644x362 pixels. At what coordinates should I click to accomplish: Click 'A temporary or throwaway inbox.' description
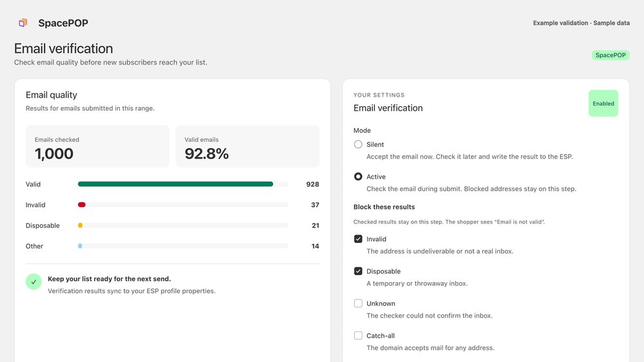point(417,283)
